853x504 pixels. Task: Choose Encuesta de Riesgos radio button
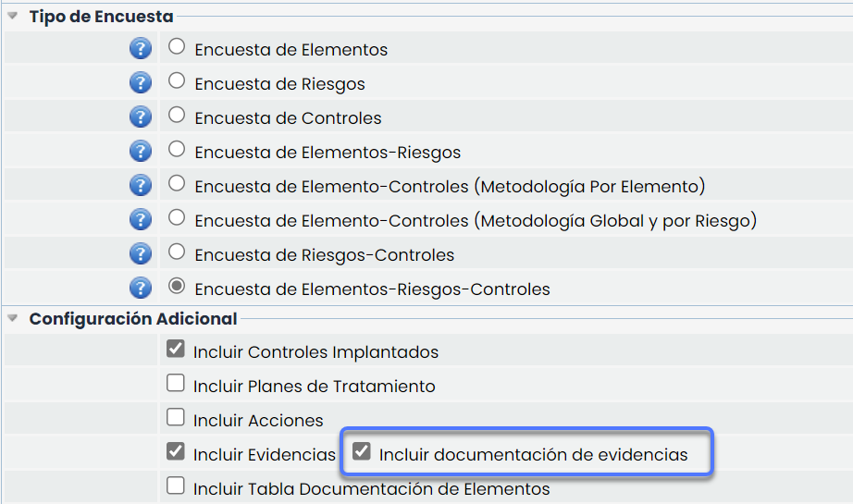coord(177,81)
